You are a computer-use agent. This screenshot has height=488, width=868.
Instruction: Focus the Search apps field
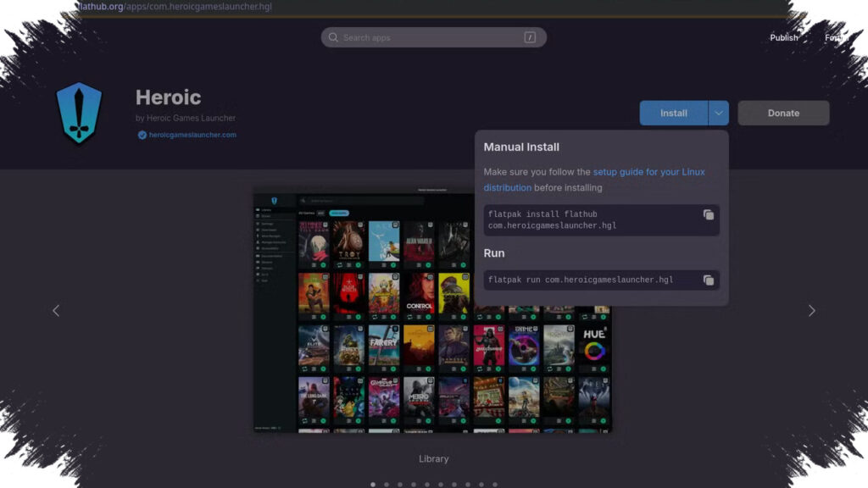(x=433, y=37)
